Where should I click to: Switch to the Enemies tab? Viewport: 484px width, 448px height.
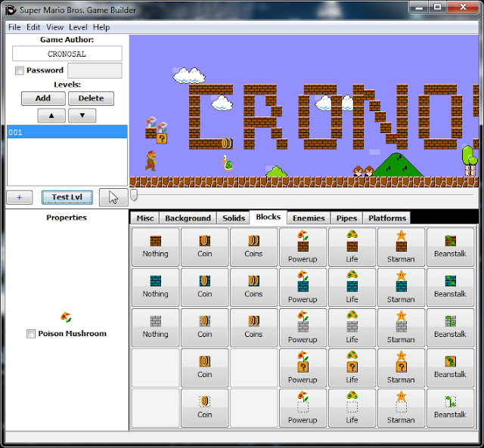click(x=309, y=218)
